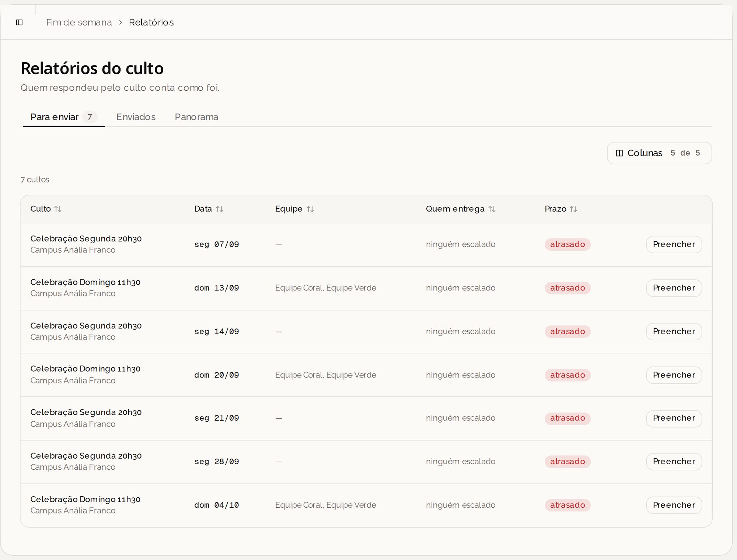737x560 pixels.
Task: Click Equipe Coral, Equipe Verde on dom 13/09
Action: click(x=326, y=288)
